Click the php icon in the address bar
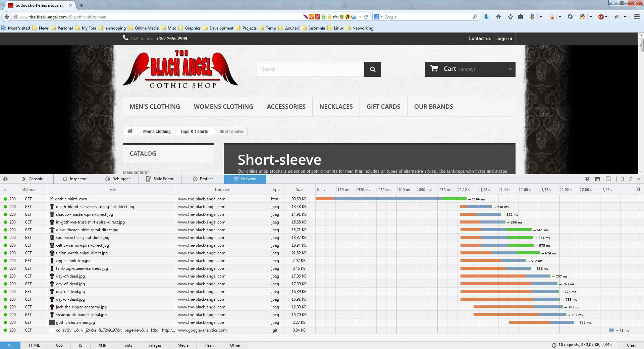Screen dimensions: 644x349 pyautogui.click(x=336, y=17)
